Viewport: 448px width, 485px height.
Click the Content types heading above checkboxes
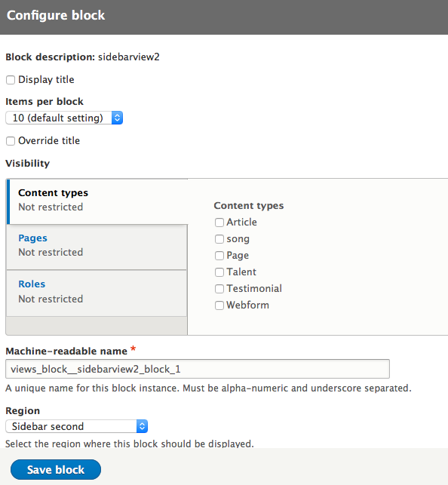click(x=249, y=206)
